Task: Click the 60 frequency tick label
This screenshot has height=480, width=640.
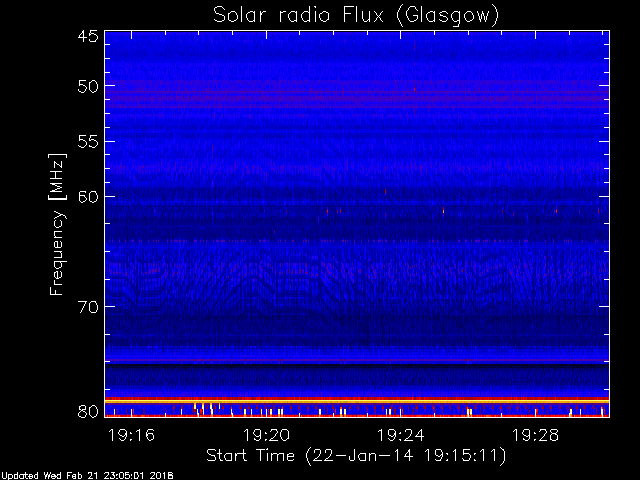Action: pos(88,197)
